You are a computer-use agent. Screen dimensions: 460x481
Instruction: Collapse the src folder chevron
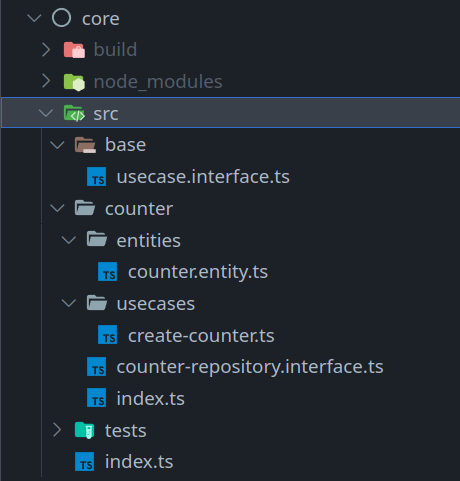coord(46,113)
